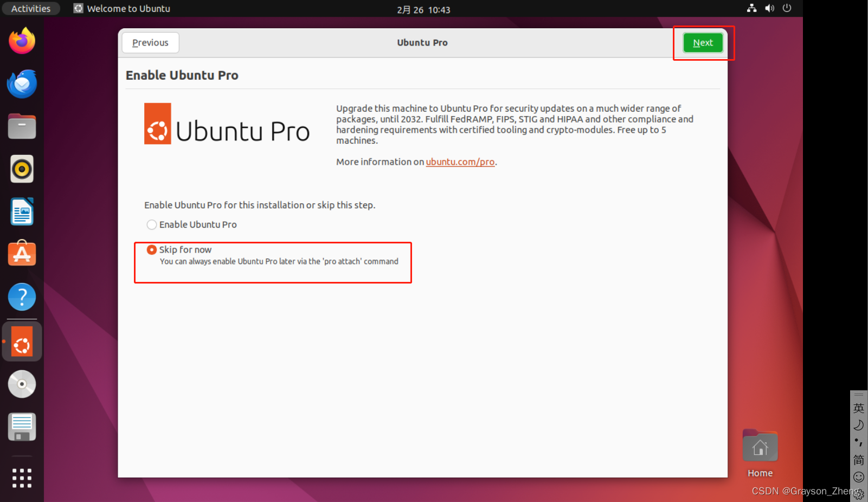Open the Activities overview
This screenshot has width=868, height=502.
(31, 9)
